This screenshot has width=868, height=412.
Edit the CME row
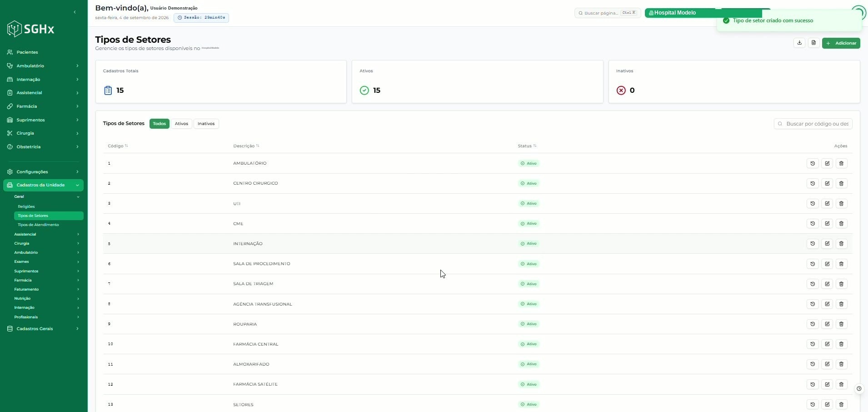[827, 223]
